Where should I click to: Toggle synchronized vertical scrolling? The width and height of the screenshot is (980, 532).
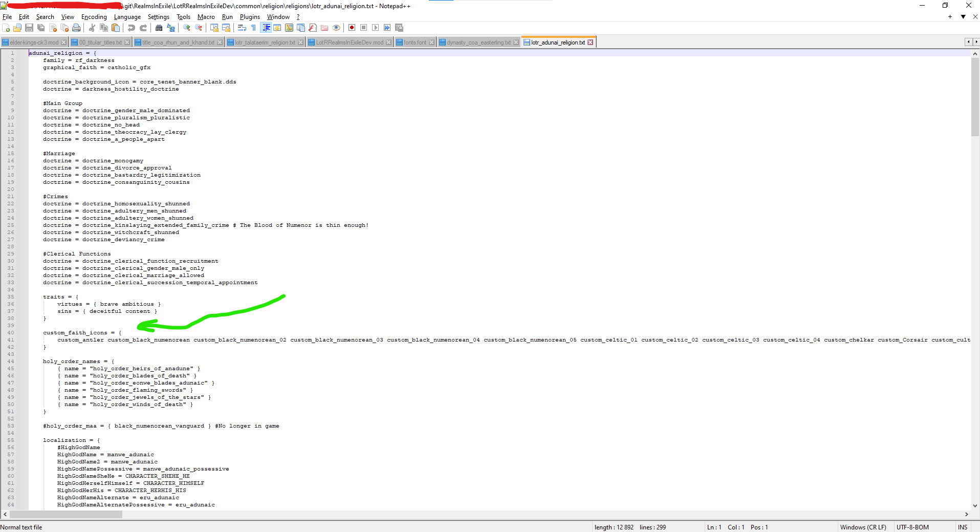[x=214, y=28]
